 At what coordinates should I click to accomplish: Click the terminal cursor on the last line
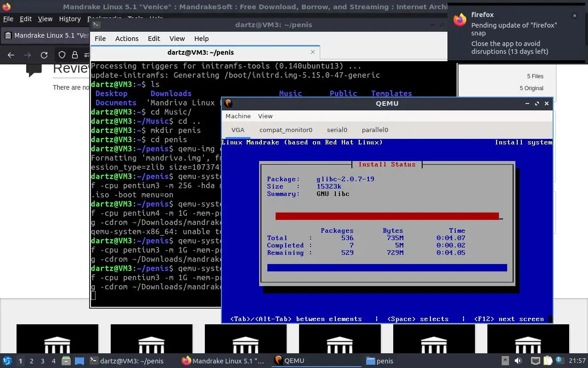(x=93, y=296)
